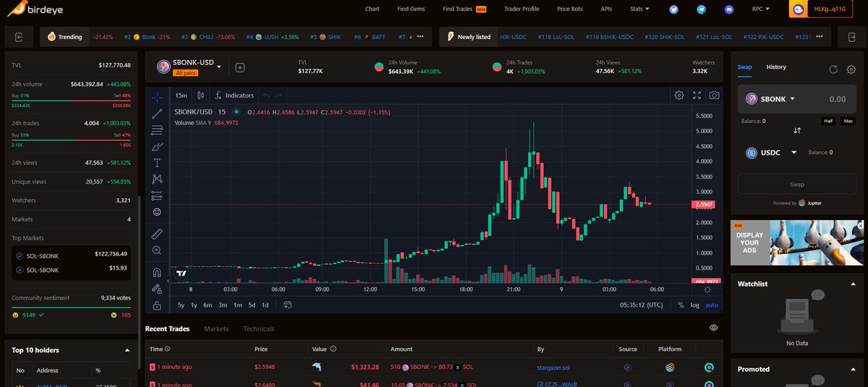Click the Max balance button
Image resolution: width=868 pixels, height=387 pixels.
click(848, 121)
